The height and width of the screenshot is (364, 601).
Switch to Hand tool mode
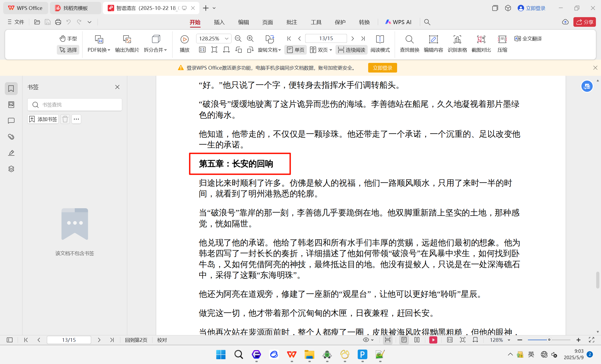click(x=68, y=39)
